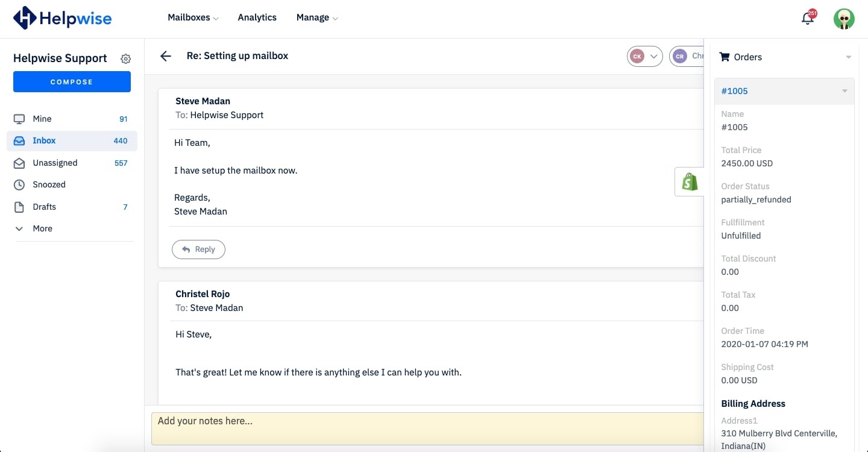
Task: Click the Helpwise logo
Action: coord(62,18)
